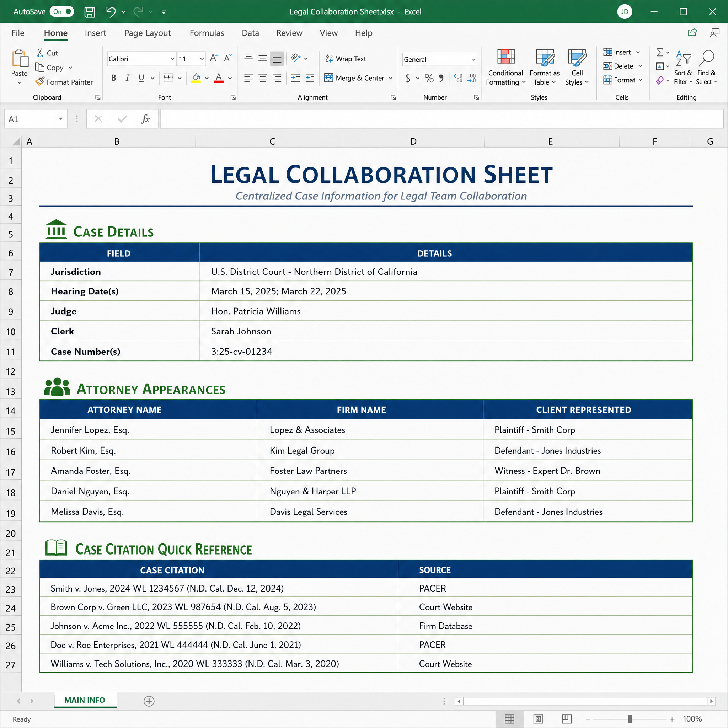Click the Redo arrow icon
728x728 pixels.
pos(138,12)
